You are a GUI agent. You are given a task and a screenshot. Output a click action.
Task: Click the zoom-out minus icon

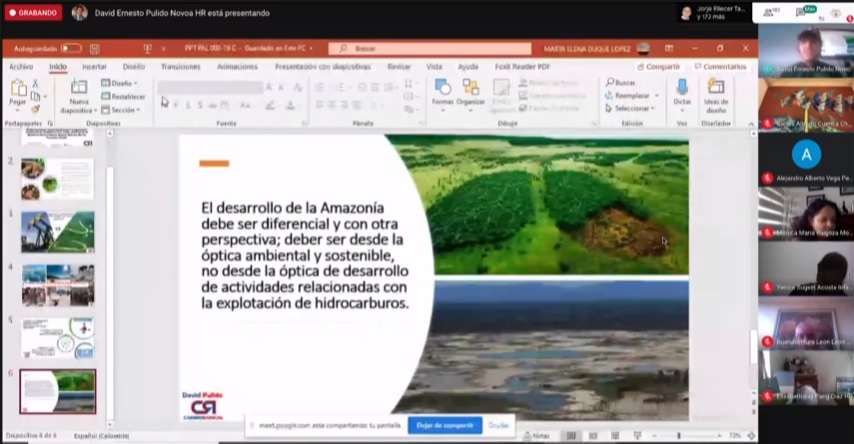[654, 436]
